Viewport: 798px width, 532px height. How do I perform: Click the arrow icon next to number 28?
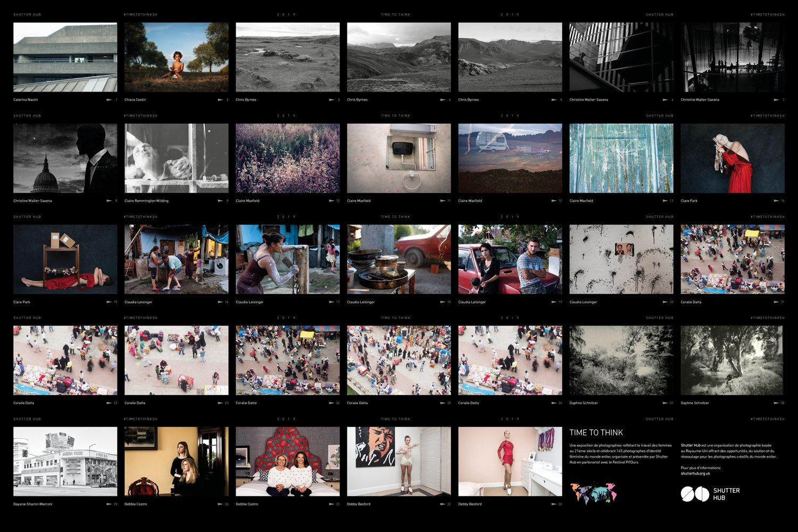click(x=776, y=403)
